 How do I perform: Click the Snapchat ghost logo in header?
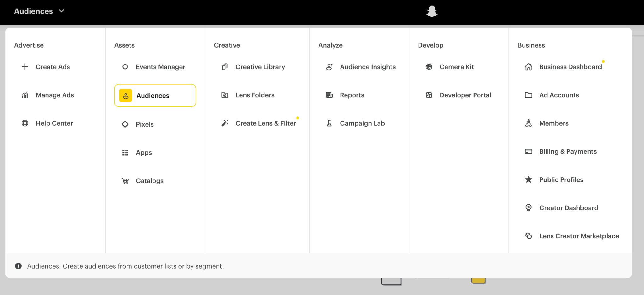(432, 11)
